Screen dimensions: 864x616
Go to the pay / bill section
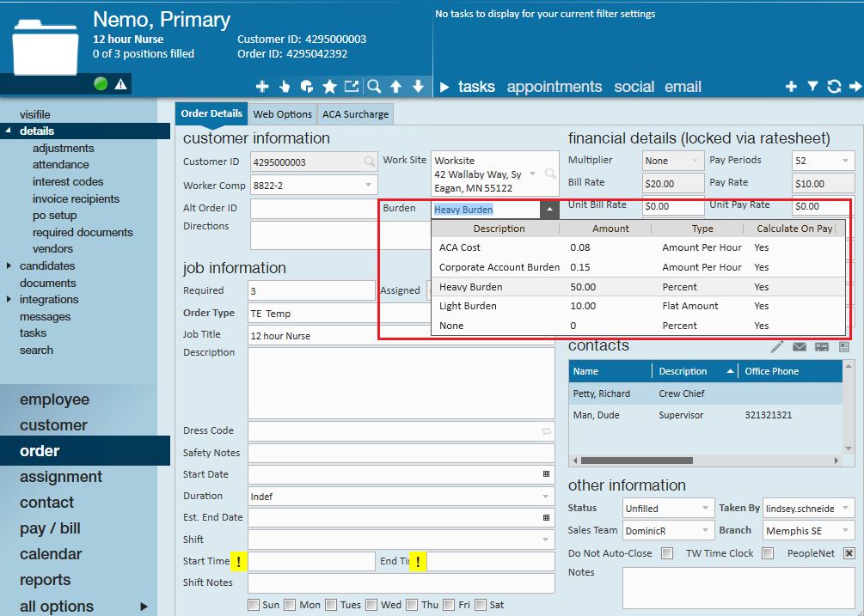pyautogui.click(x=50, y=528)
